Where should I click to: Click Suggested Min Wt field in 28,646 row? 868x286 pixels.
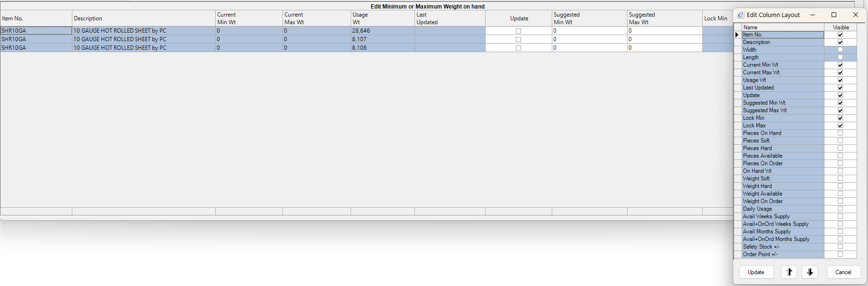(x=590, y=31)
